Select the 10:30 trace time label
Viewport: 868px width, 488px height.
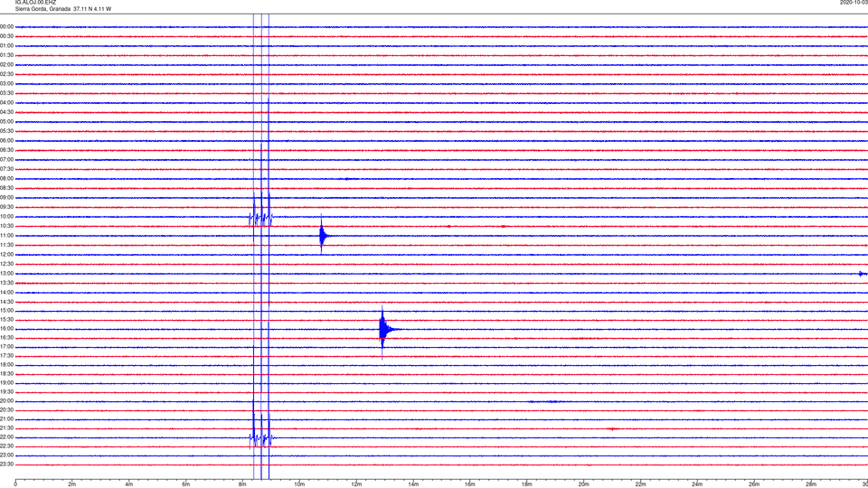pyautogui.click(x=6, y=226)
